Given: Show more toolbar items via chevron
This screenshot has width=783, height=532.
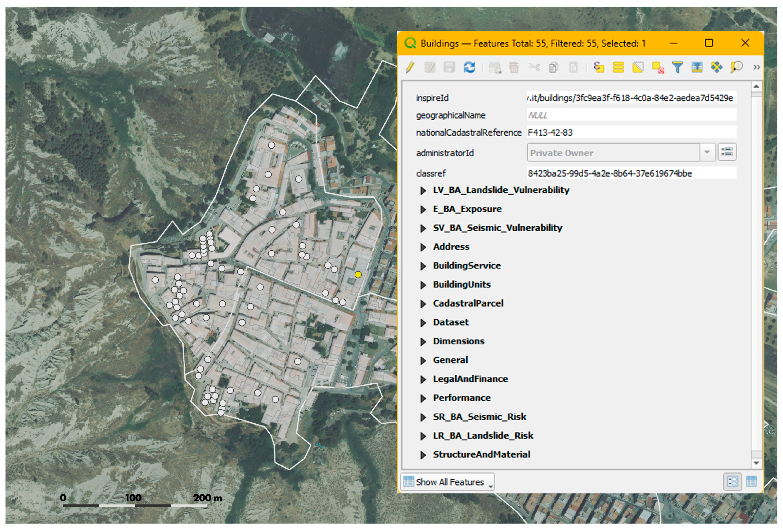Looking at the screenshot, I should click(757, 67).
